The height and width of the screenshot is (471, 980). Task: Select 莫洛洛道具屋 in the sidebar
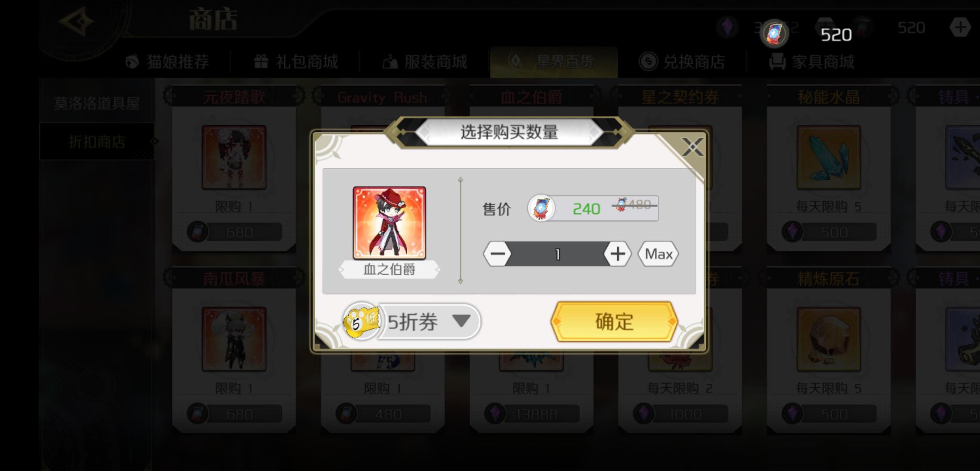tap(97, 103)
